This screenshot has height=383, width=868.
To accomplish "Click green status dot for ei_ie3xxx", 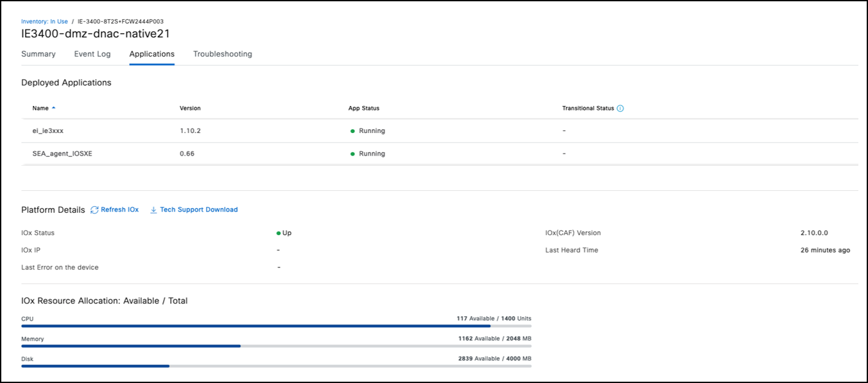I will coord(352,131).
